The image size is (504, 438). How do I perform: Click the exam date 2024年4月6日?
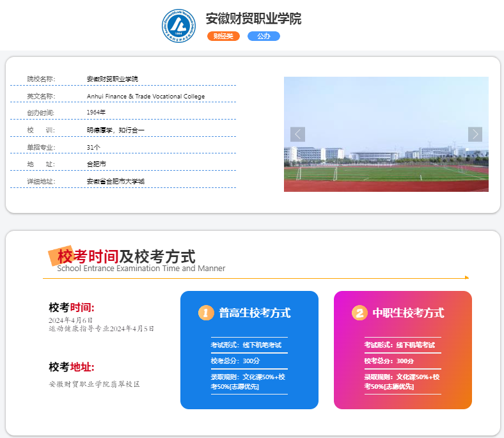click(70, 320)
